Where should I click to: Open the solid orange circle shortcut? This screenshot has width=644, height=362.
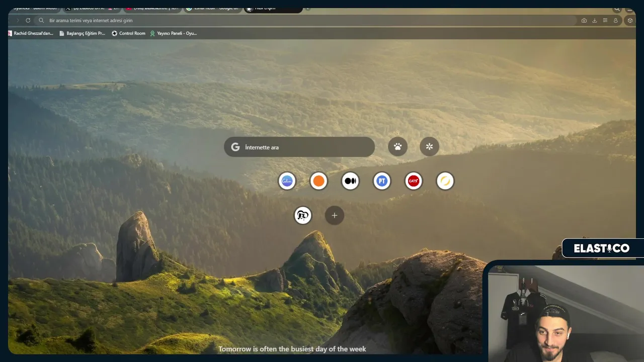[x=318, y=181]
